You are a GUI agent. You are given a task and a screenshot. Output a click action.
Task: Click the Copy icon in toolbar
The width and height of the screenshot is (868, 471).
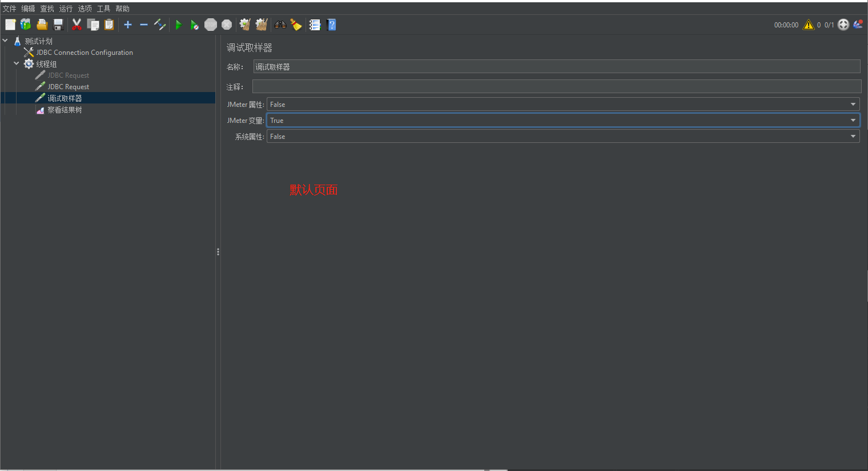click(93, 25)
